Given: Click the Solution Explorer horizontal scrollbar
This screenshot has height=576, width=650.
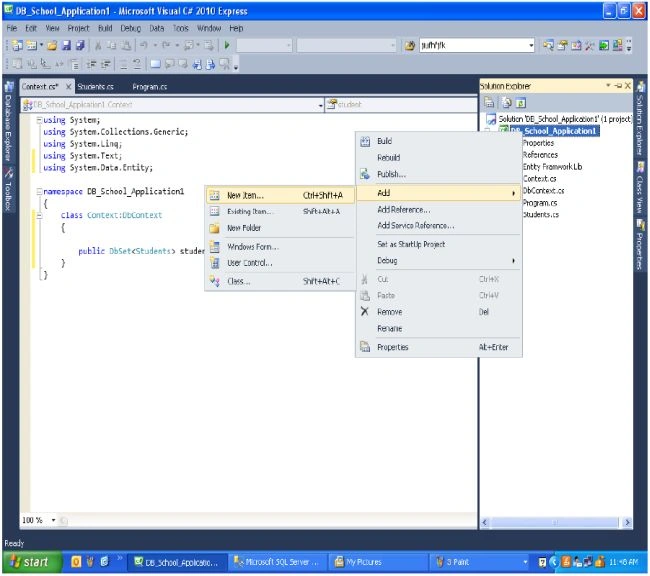Looking at the screenshot, I should click(555, 522).
